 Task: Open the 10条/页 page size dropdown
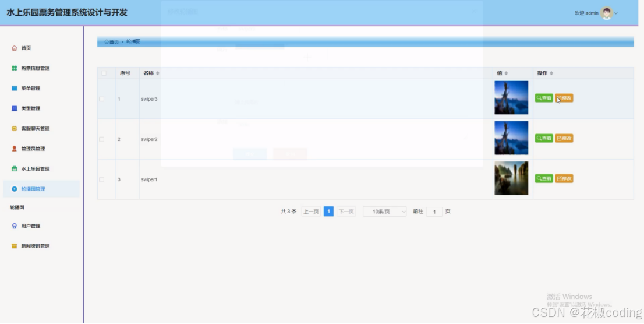[x=384, y=212]
